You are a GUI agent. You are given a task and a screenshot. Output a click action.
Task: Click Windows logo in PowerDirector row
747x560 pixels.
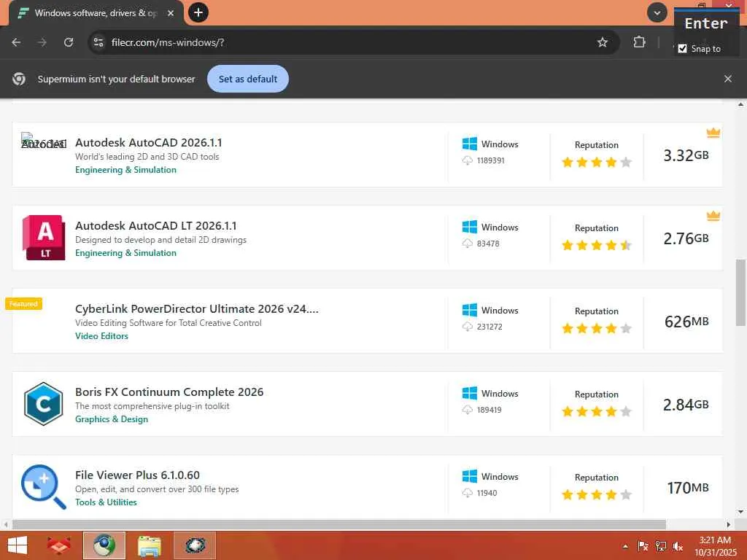[469, 310]
